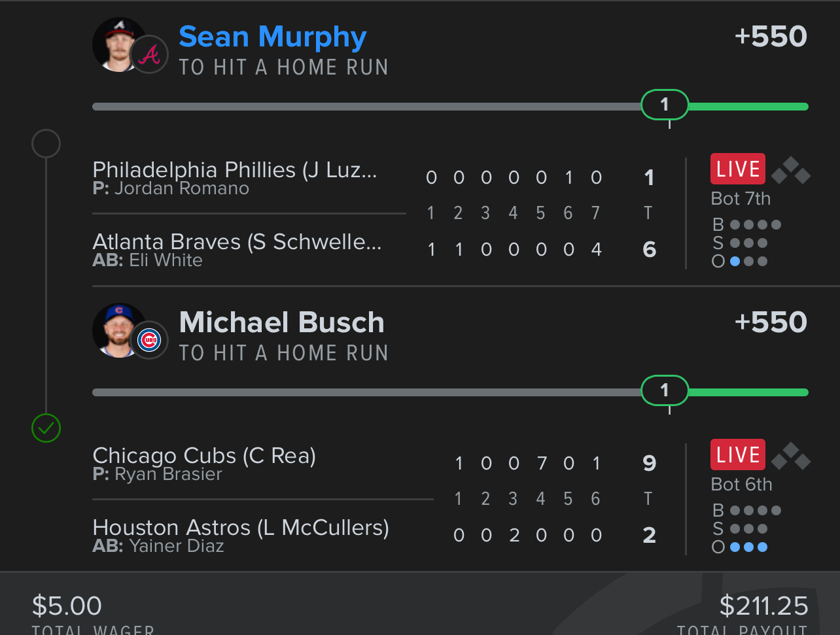Click the +550 odds for Sean Murphy
Viewport: 840px width, 635px height.
tap(771, 37)
